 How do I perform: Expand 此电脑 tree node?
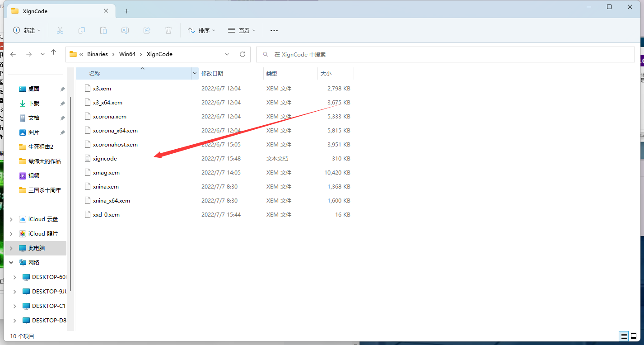11,248
